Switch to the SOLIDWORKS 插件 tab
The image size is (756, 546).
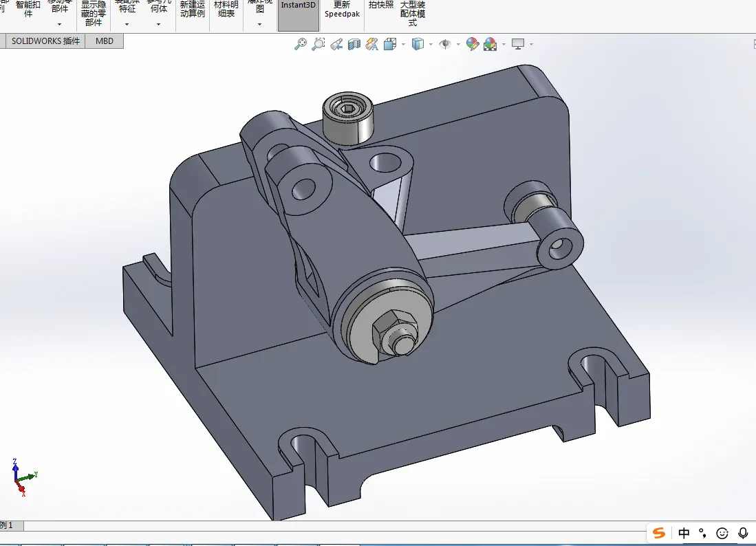[45, 41]
